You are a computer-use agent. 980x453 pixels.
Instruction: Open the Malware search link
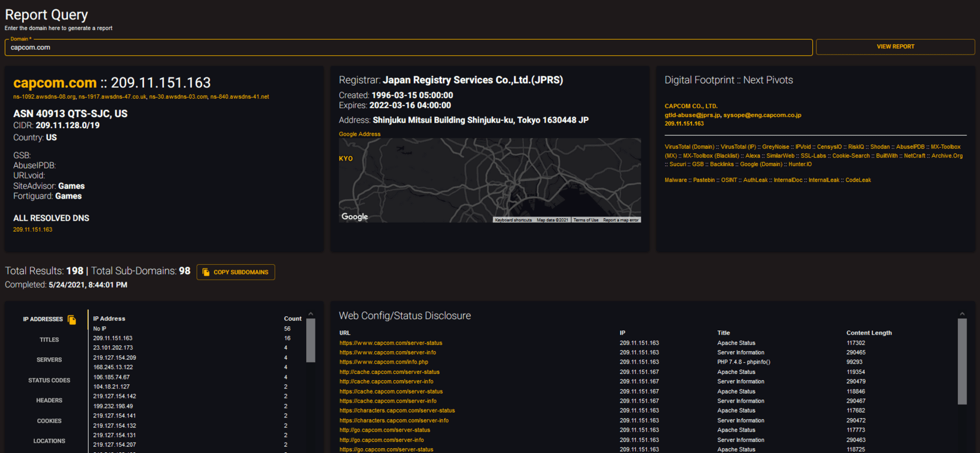676,180
